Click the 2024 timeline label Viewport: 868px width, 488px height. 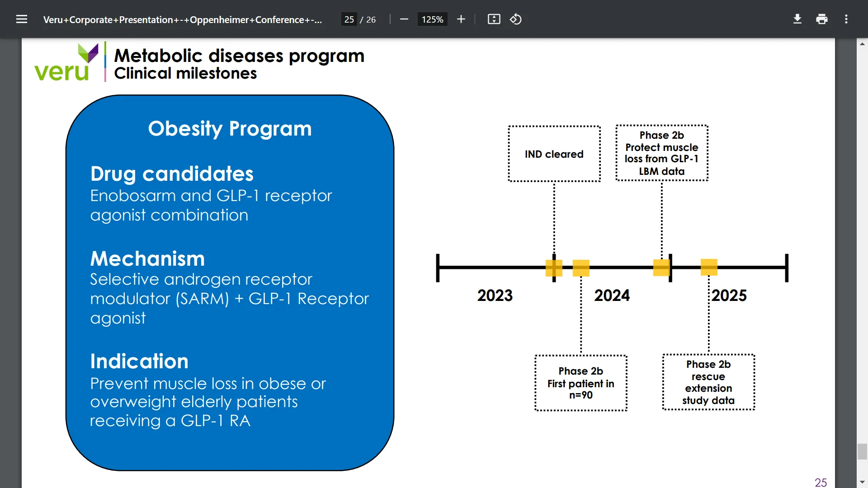612,296
